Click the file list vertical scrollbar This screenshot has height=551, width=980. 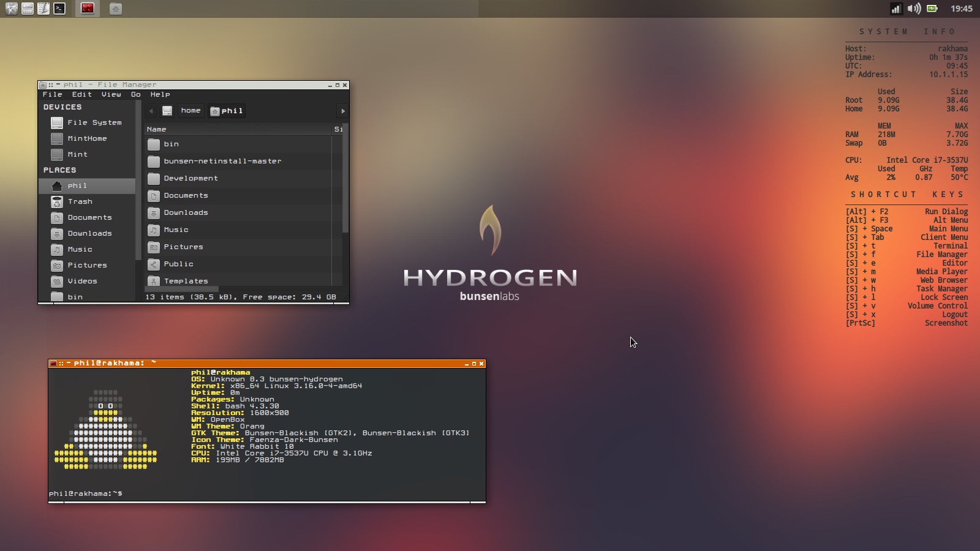pos(345,184)
